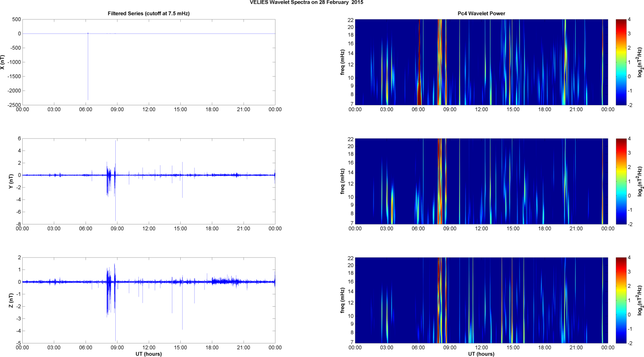Click the log2(nT²/Hz) label on top colorbar
Viewport: 644px width, 357px height.
tap(640, 62)
